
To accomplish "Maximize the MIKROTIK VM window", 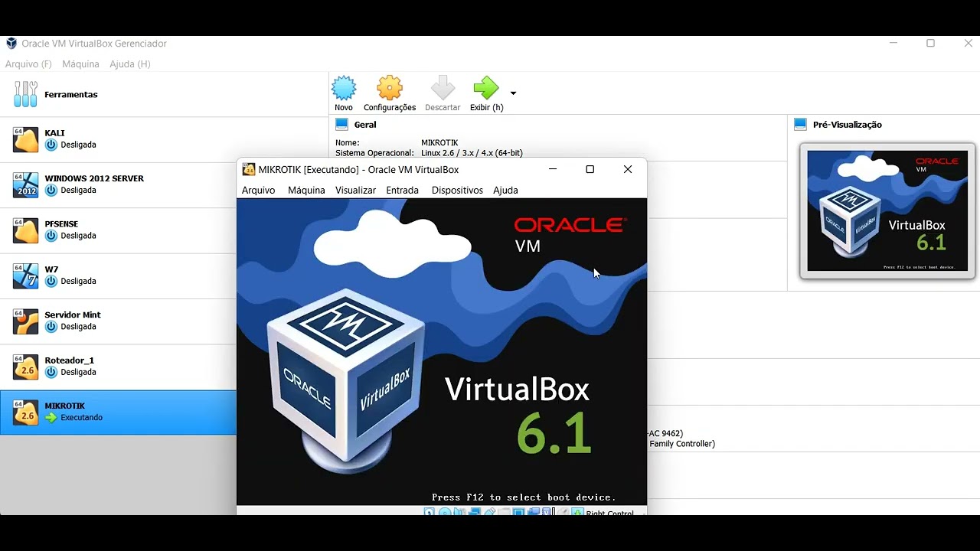I will [590, 169].
